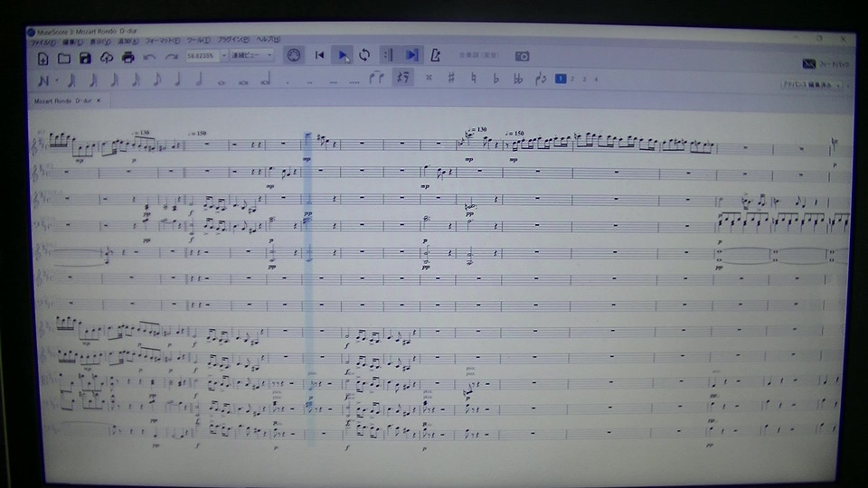Apply the flat accidental
The width and height of the screenshot is (868, 488).
pos(495,79)
